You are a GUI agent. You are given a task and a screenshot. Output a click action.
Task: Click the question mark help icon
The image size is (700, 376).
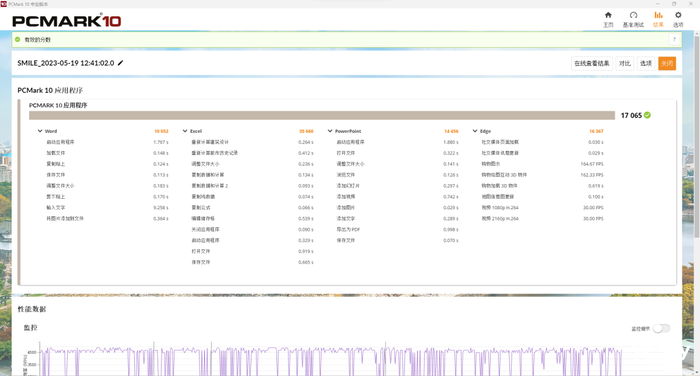[674, 40]
